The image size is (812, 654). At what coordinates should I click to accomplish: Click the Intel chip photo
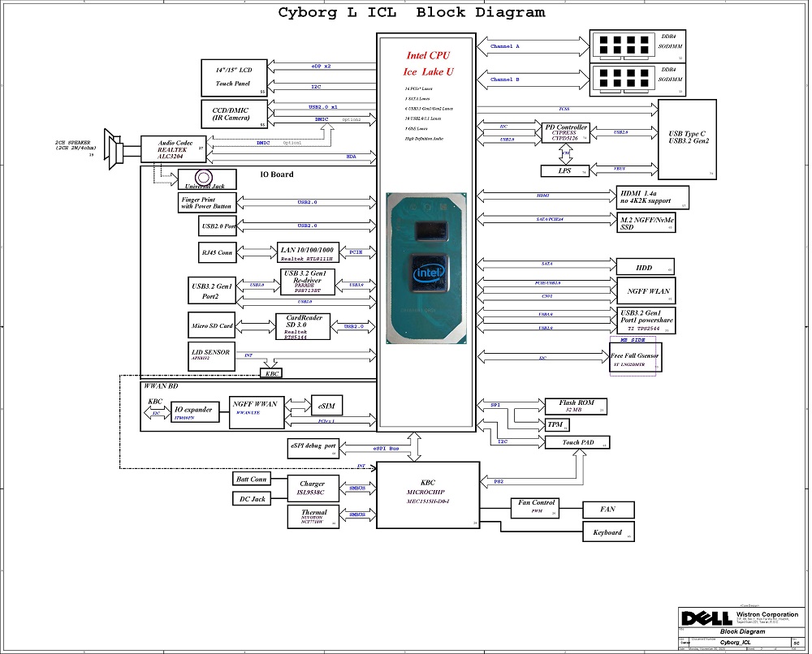[426, 268]
